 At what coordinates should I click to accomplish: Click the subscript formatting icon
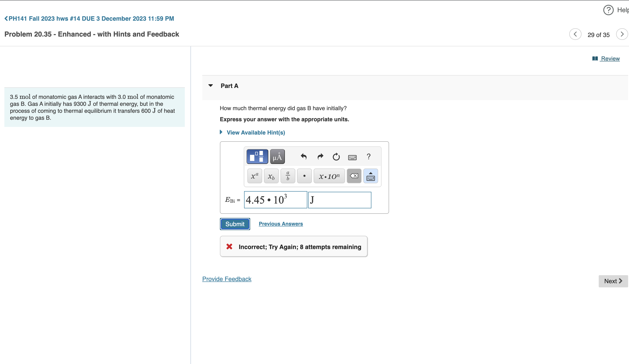(271, 176)
